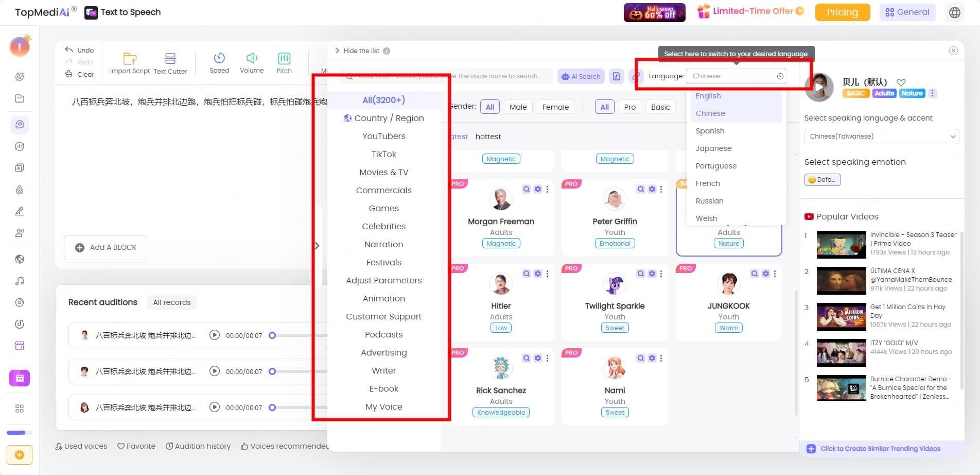Click the purple calendar icon in sidebar

(20, 378)
